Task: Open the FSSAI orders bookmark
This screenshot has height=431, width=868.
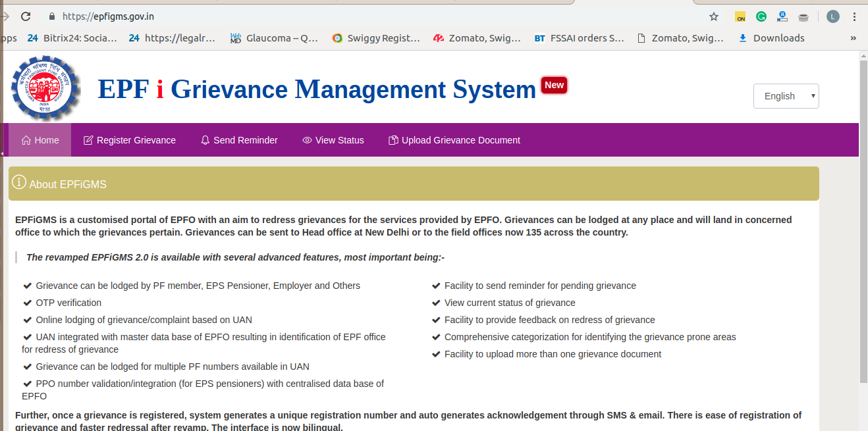Action: (578, 38)
